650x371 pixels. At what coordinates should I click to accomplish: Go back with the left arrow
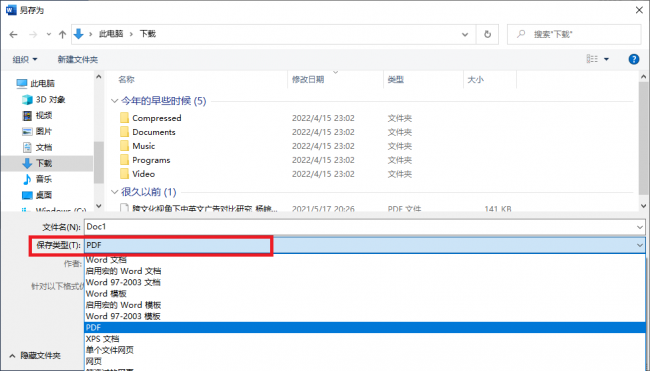pos(14,34)
